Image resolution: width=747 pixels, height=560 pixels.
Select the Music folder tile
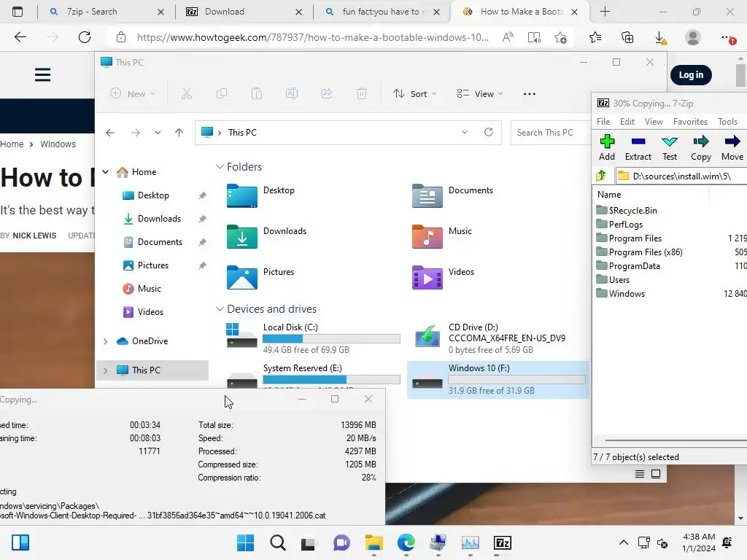pyautogui.click(x=442, y=237)
